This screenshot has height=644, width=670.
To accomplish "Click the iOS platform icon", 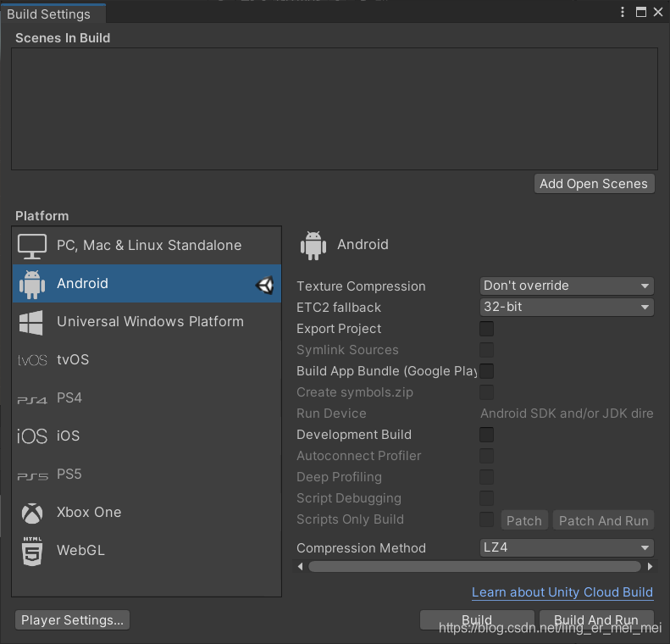I will [32, 436].
